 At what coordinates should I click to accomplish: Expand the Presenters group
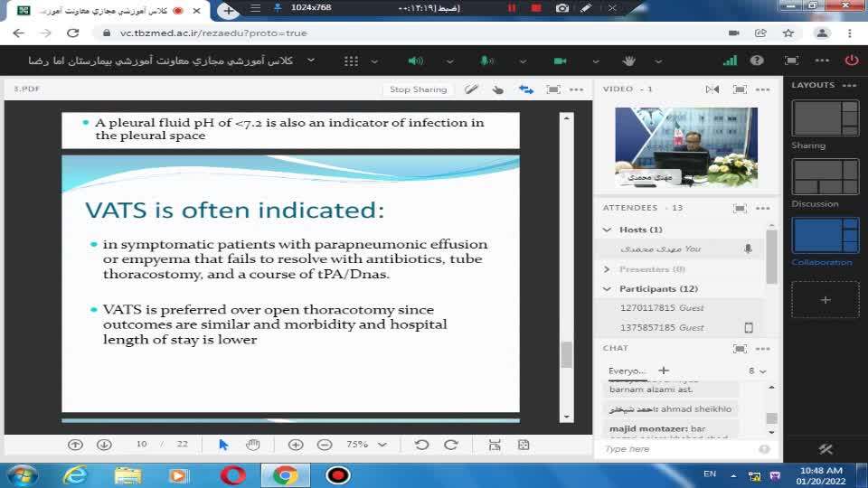[608, 269]
